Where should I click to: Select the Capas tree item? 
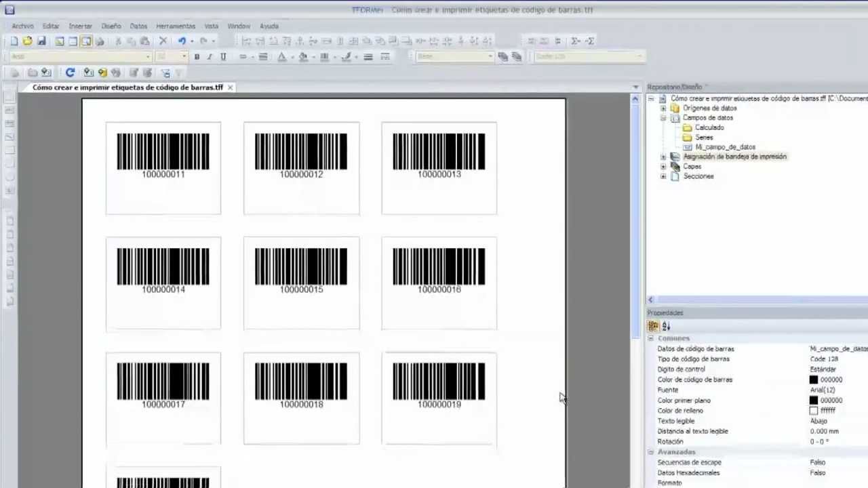[x=692, y=167]
